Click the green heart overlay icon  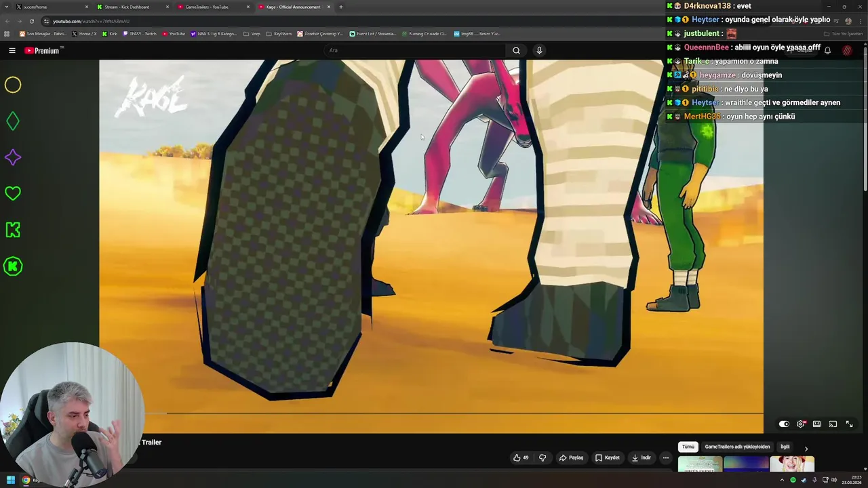click(13, 194)
